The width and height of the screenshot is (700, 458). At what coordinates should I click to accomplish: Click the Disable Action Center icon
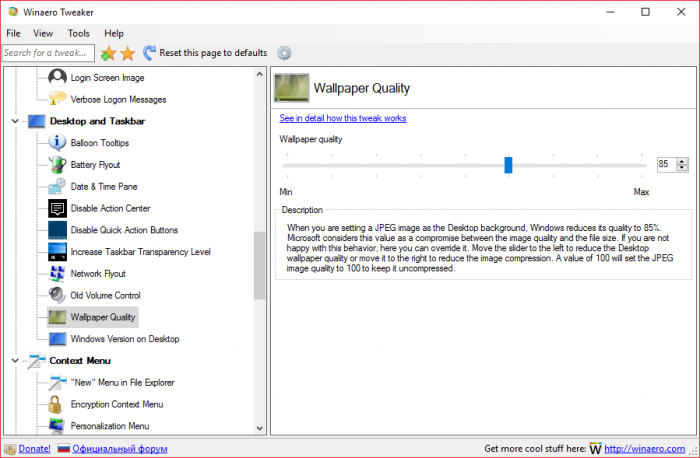pyautogui.click(x=58, y=208)
